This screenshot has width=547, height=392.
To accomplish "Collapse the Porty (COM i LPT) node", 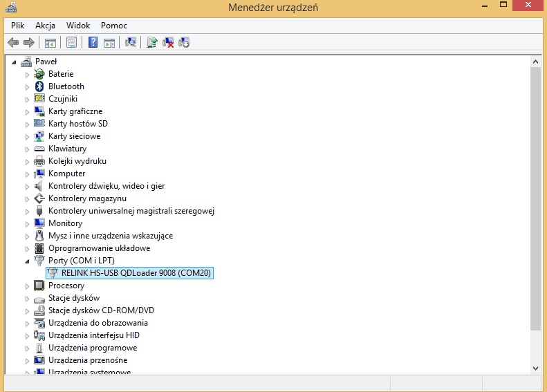I will tap(28, 261).
